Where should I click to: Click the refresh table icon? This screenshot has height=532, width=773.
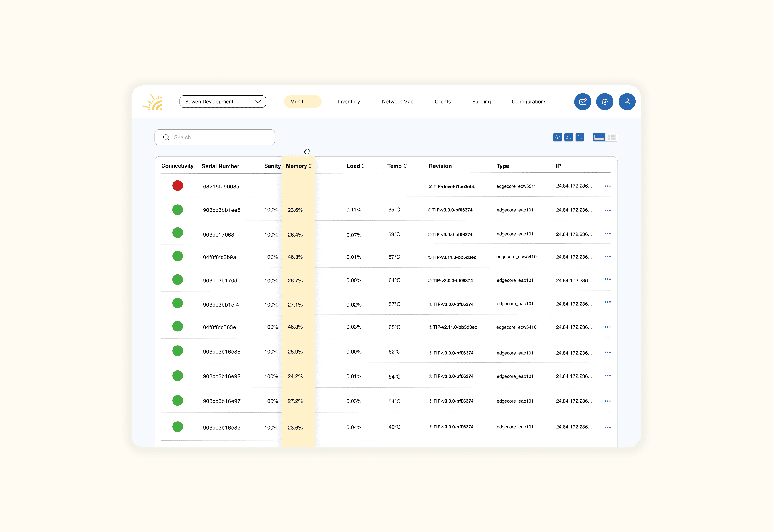tap(580, 137)
